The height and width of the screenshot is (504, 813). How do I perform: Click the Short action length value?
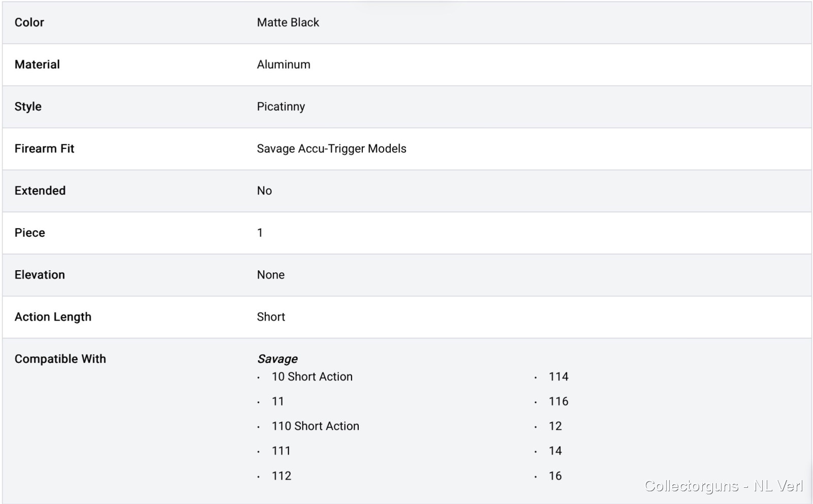tap(271, 317)
